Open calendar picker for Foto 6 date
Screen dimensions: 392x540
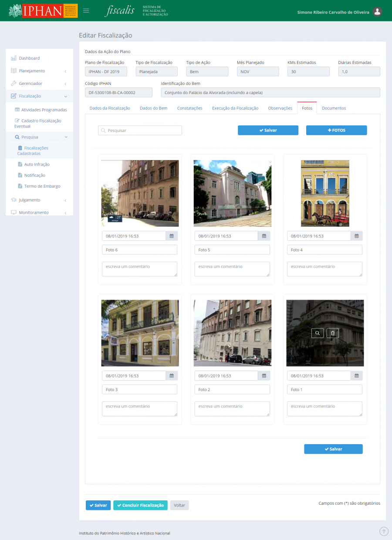coord(172,236)
